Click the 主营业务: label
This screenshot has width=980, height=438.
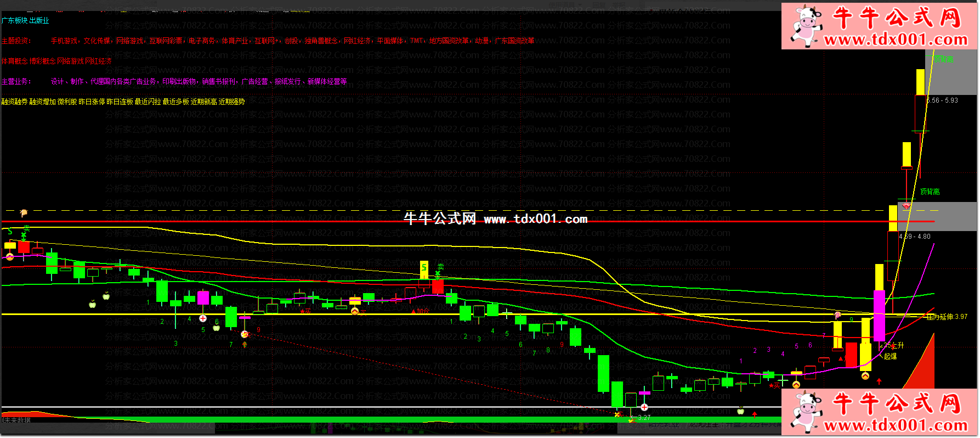pos(16,82)
